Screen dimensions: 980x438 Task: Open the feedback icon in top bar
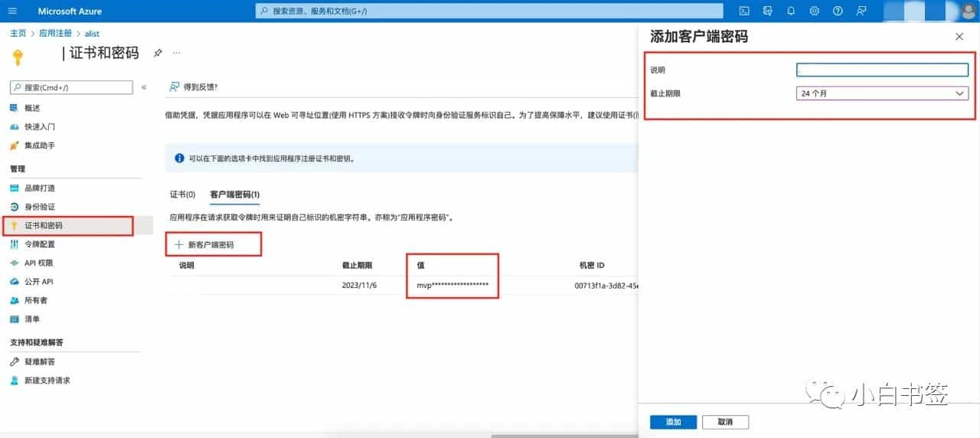861,11
